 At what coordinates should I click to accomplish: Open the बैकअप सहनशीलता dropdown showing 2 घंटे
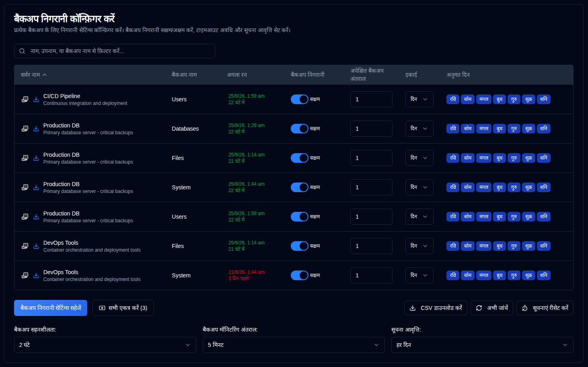[105, 345]
